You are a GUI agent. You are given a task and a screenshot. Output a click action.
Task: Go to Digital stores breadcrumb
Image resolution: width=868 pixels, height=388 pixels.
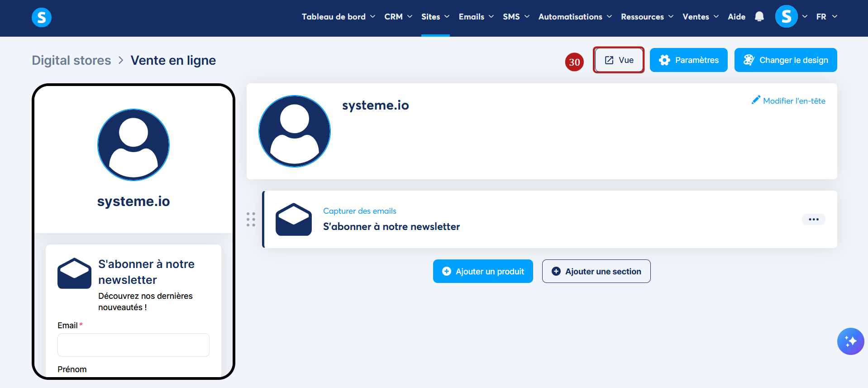click(72, 60)
